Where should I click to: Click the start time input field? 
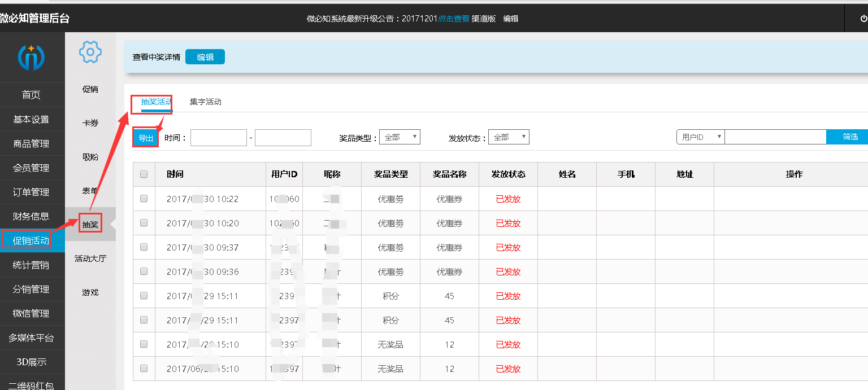click(x=219, y=138)
